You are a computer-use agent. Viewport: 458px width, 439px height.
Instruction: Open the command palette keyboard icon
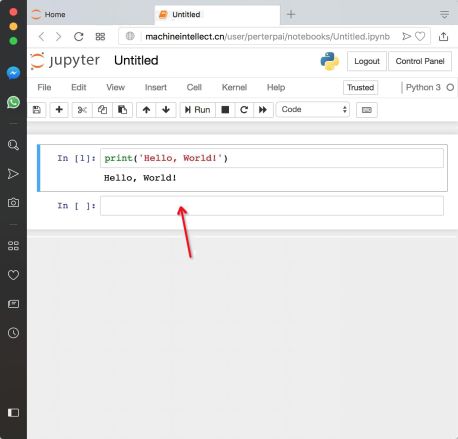pyautogui.click(x=367, y=110)
